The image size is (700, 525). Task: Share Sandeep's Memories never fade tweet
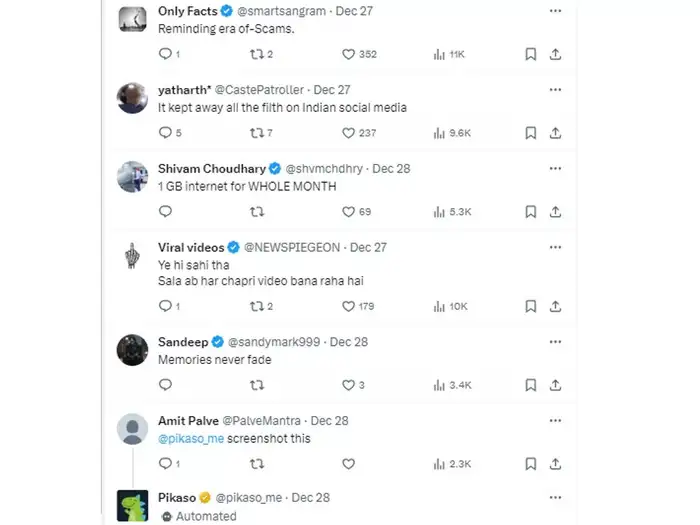click(x=556, y=385)
